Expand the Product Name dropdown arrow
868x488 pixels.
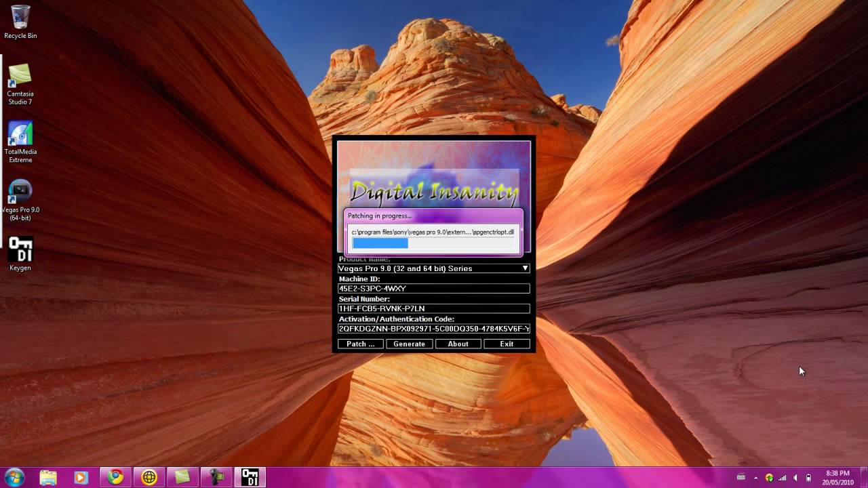[x=525, y=268]
